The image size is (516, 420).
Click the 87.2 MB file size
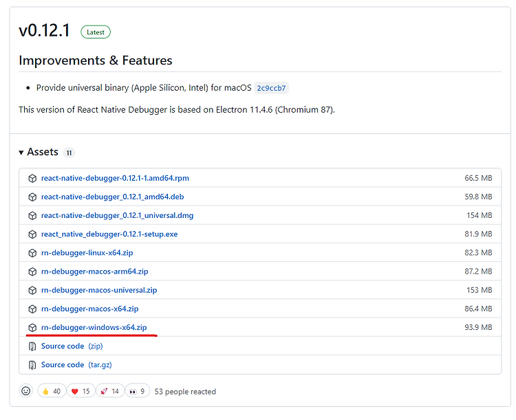(x=478, y=272)
